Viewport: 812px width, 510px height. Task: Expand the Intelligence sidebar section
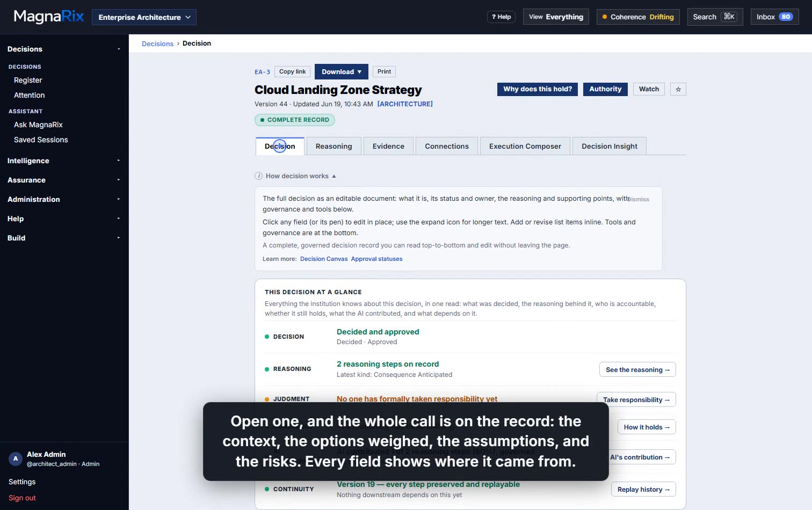coord(64,161)
